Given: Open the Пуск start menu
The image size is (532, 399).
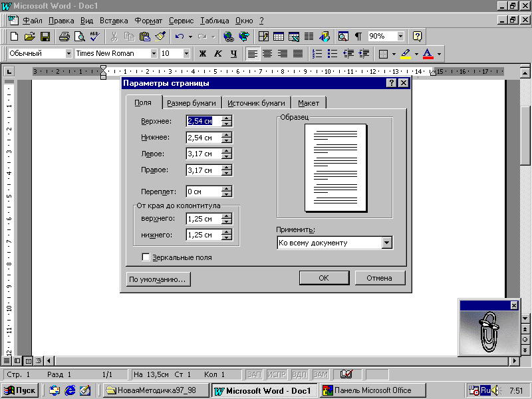Looking at the screenshot, I should point(21,390).
